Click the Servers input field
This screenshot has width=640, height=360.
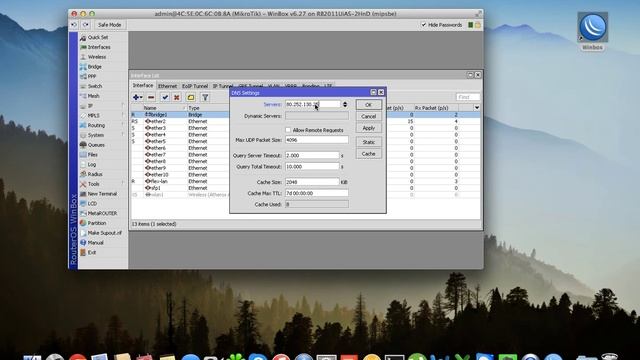tap(312, 104)
